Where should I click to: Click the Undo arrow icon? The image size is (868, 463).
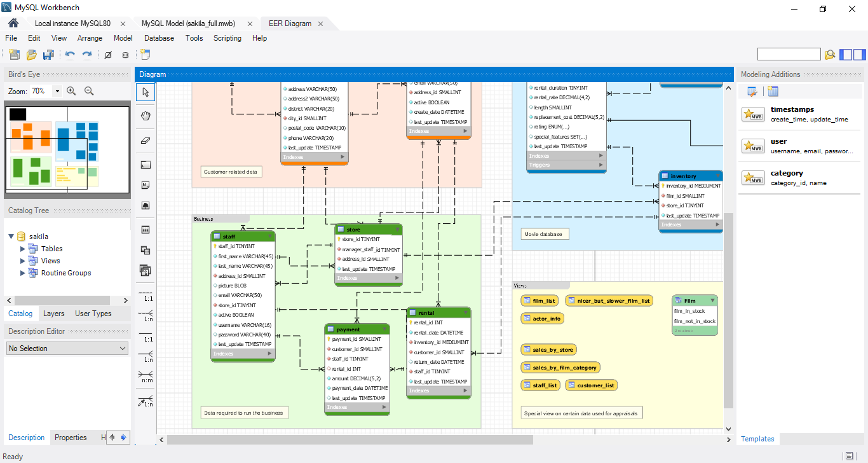click(x=70, y=55)
